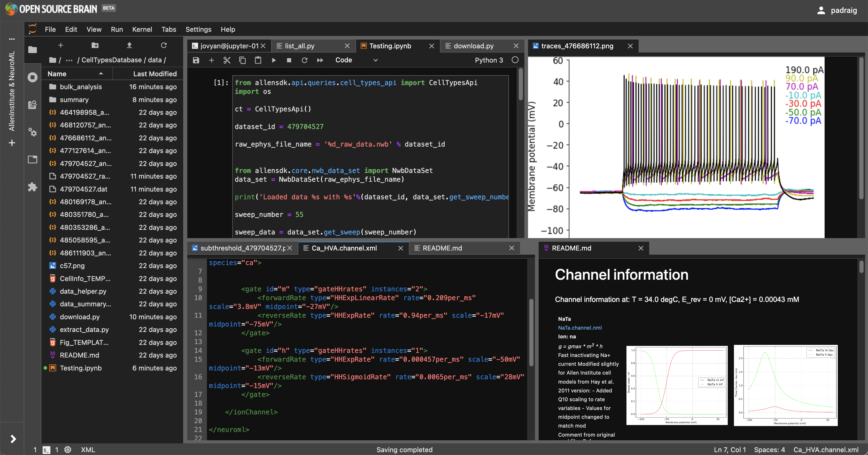Click the Run menu in Jupyter toolbar
Screen dimensions: 868x455
116,29
